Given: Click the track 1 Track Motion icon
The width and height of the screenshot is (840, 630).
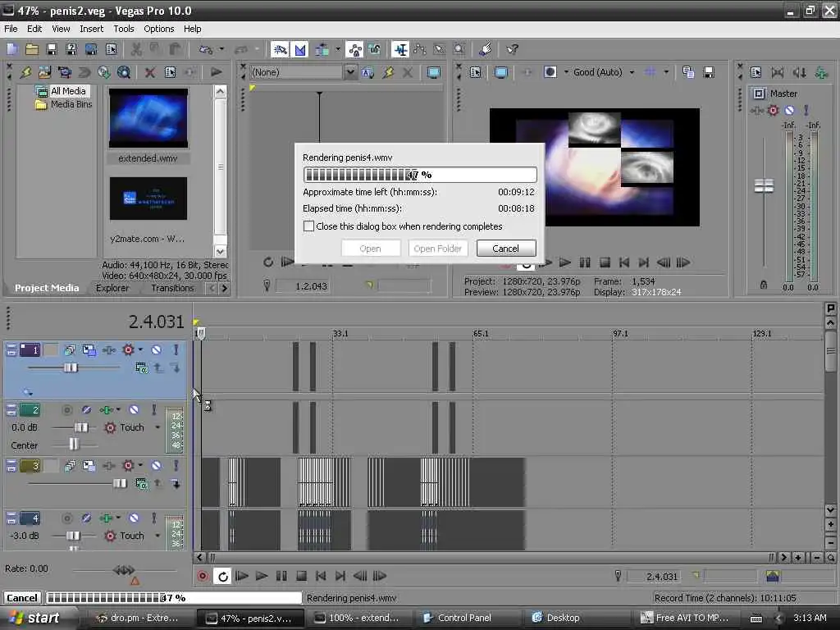Looking at the screenshot, I should 89,349.
